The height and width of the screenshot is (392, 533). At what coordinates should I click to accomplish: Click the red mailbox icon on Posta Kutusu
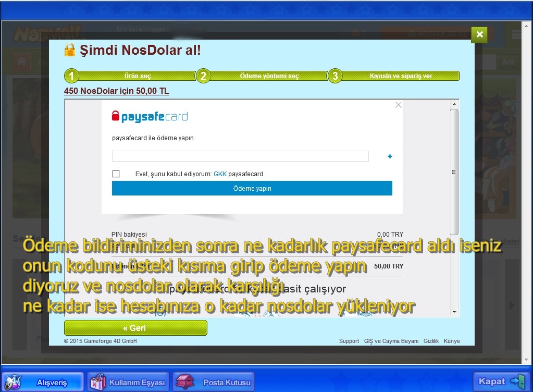point(184,382)
